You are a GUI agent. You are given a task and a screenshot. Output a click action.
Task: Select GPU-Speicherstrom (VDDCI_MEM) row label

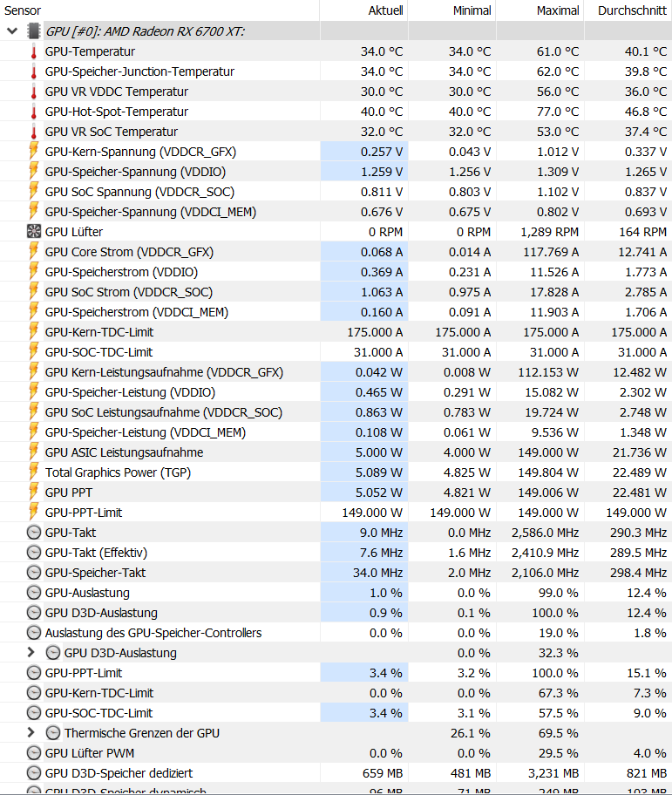point(136,312)
